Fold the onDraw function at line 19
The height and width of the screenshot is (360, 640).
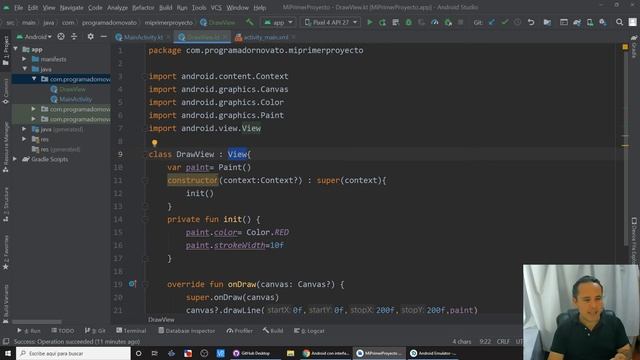[x=145, y=284]
